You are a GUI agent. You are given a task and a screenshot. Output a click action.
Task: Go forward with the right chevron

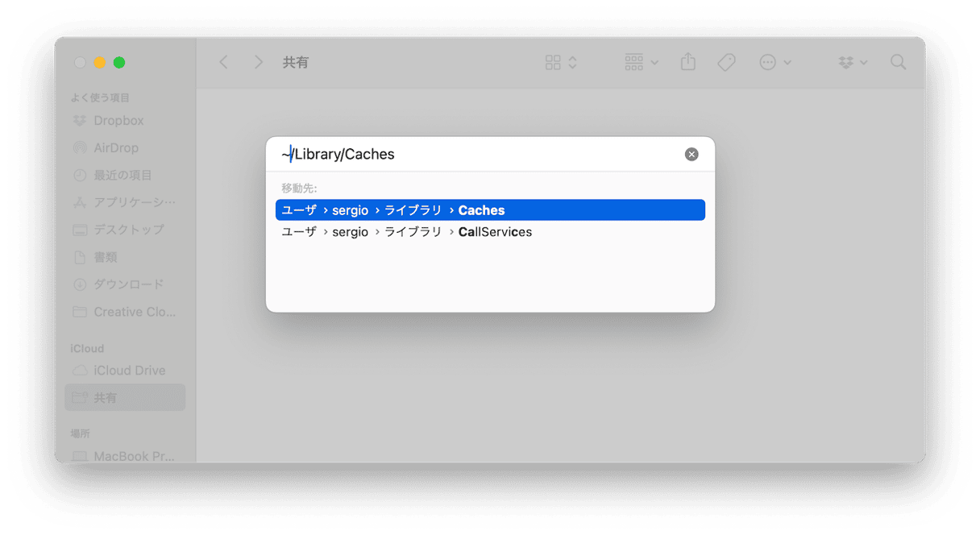click(258, 62)
